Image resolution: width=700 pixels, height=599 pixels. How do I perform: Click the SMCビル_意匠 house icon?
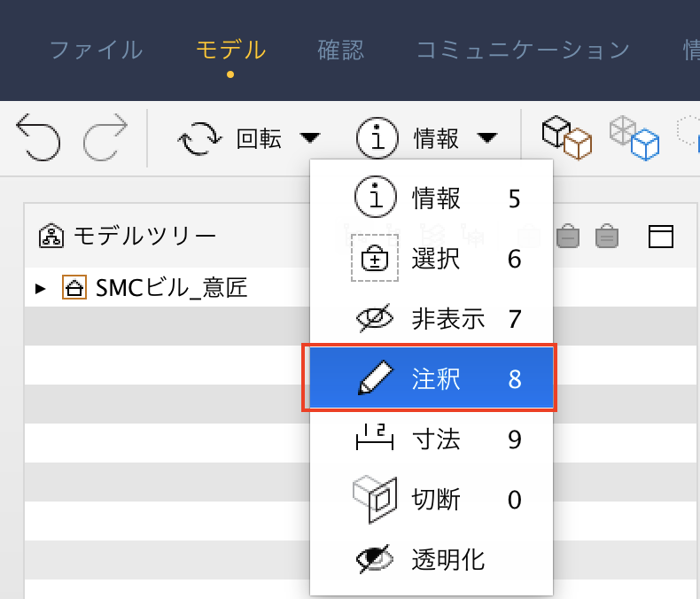click(74, 287)
